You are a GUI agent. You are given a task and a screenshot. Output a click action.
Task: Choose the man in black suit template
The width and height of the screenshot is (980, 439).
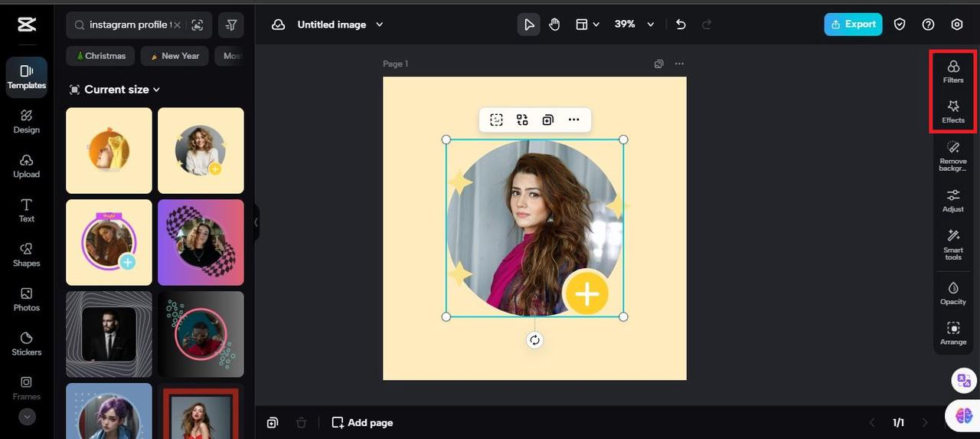tap(109, 334)
